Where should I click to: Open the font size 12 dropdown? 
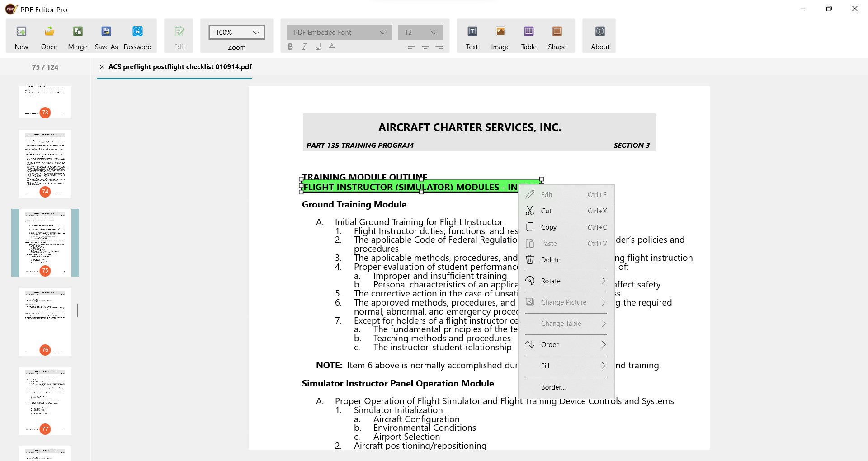click(x=420, y=33)
